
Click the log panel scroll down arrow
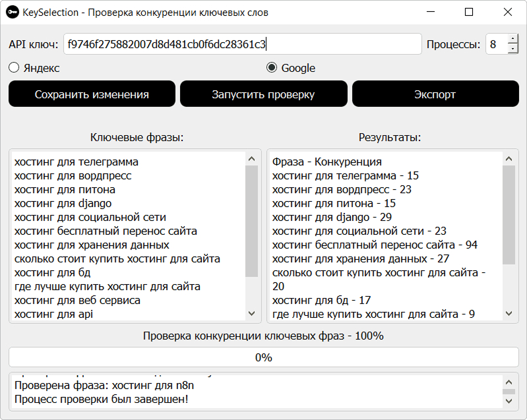click(509, 402)
